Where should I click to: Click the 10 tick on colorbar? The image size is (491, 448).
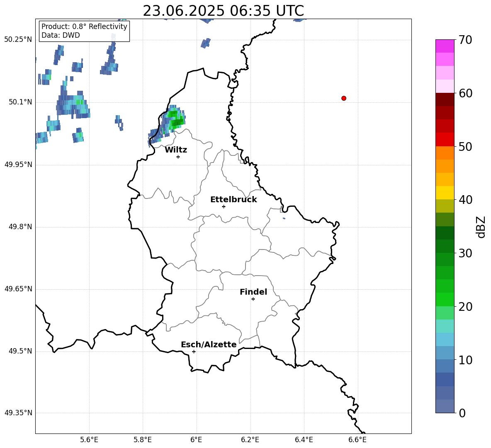tap(465, 360)
